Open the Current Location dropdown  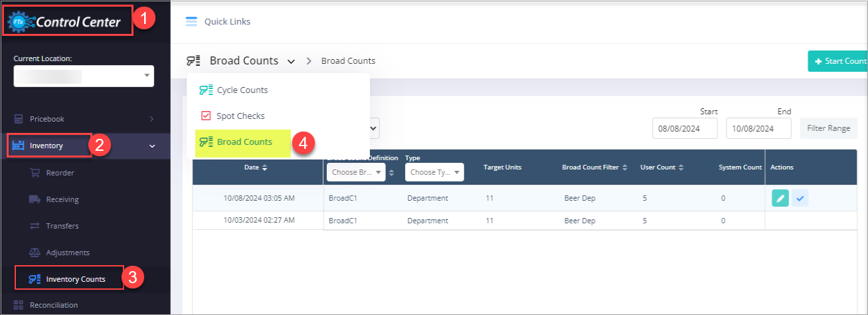(x=84, y=76)
